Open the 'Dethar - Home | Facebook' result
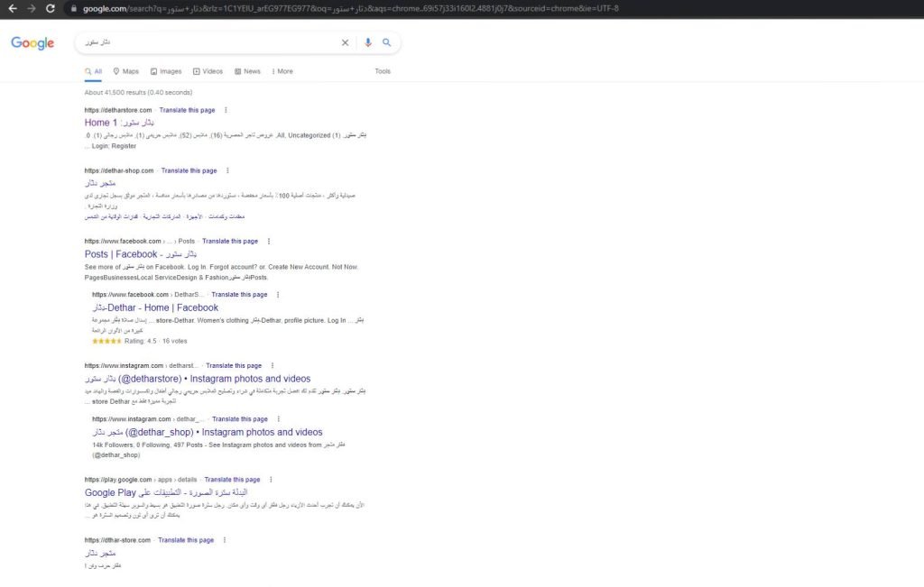The image size is (924, 587). (155, 307)
